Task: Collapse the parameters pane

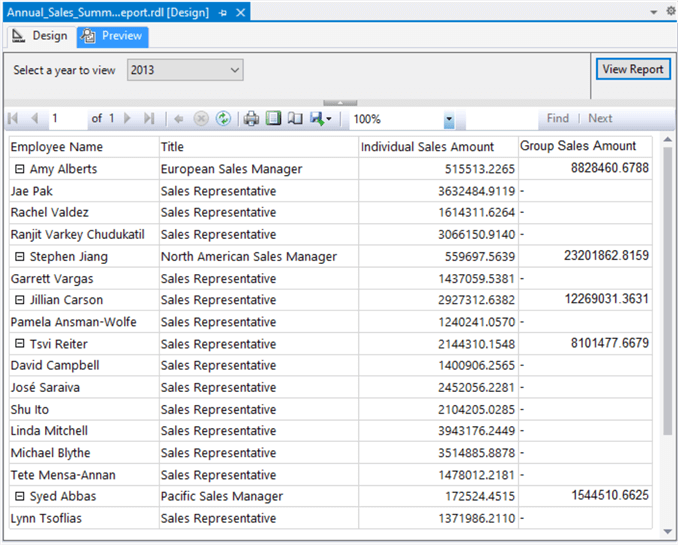Action: click(340, 103)
